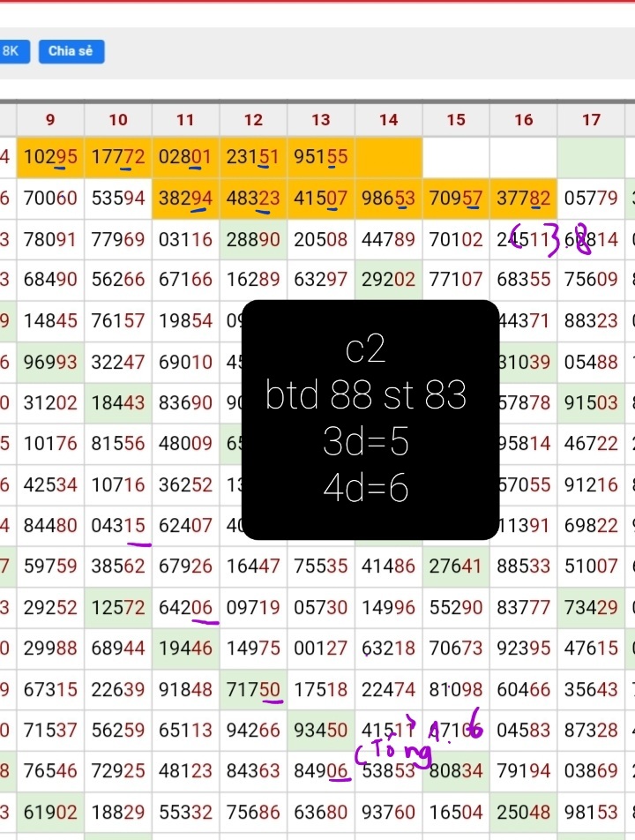The width and height of the screenshot is (635, 840).
Task: Click cell 78091
Action: click(50, 239)
